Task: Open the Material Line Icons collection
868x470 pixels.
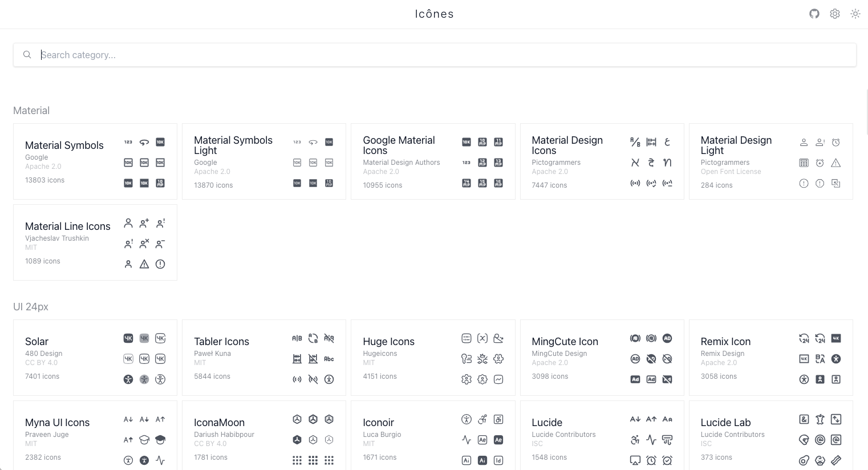Action: point(95,242)
